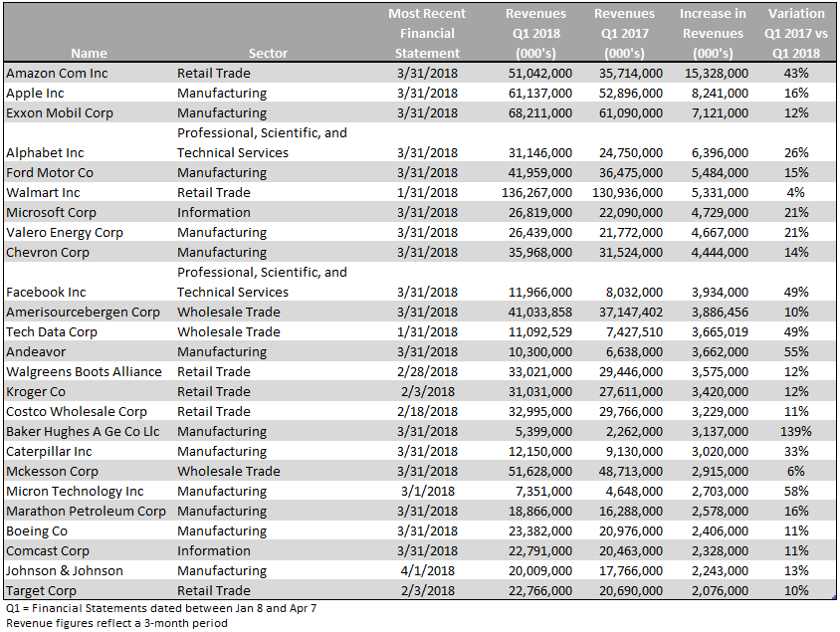This screenshot has height=632, width=840.
Task: Select the Costco Wholesale Corp cell
Action: 76,411
